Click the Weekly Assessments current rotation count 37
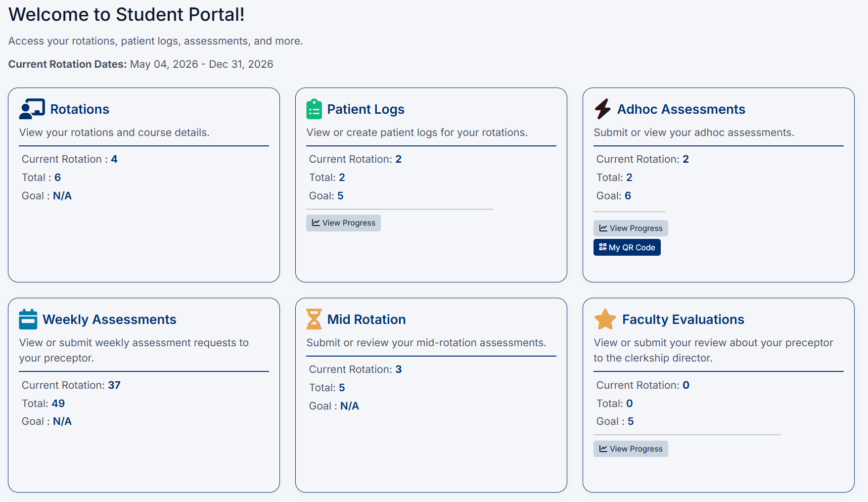868x502 pixels. pyautogui.click(x=114, y=385)
